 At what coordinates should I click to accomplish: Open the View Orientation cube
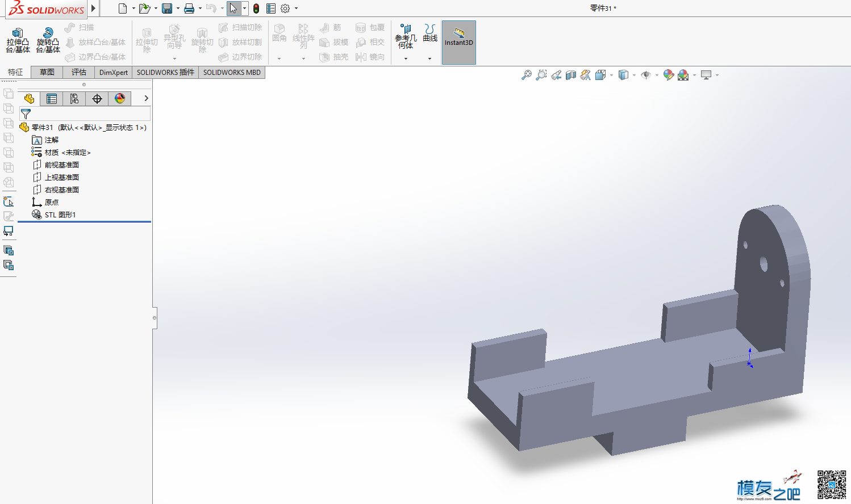tap(600, 75)
